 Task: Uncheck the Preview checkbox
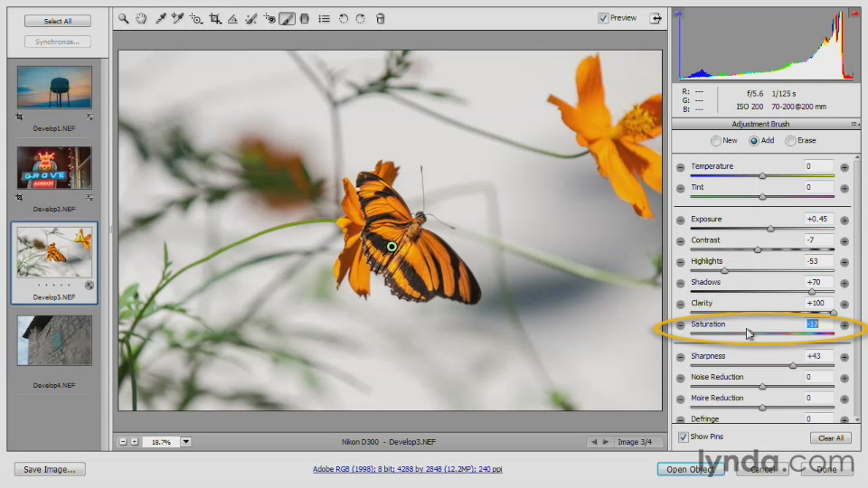[x=603, y=18]
